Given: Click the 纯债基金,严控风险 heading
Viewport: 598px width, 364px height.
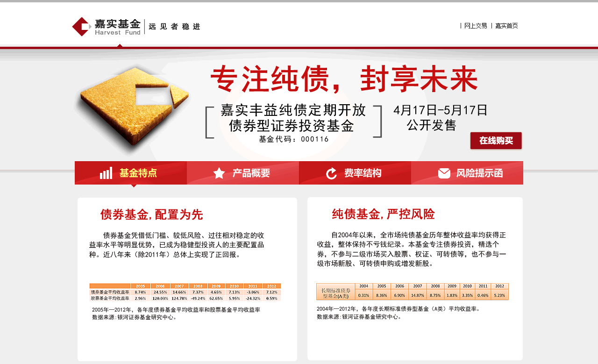Looking at the screenshot, I should 383,214.
